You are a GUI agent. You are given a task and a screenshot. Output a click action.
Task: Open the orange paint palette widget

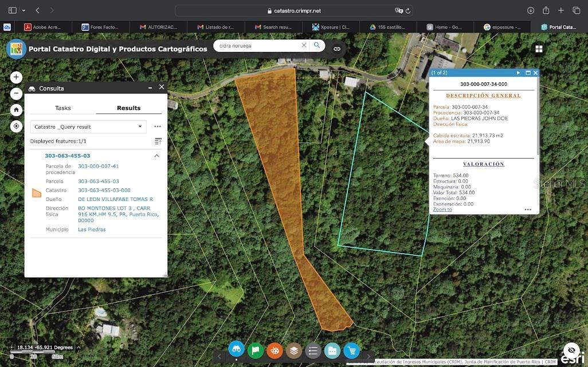[275, 350]
